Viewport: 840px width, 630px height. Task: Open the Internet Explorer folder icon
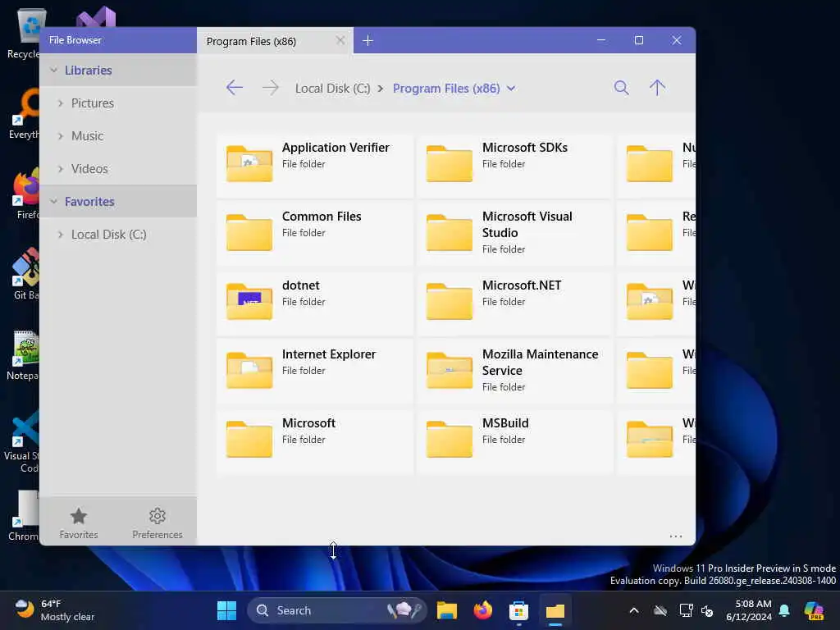[249, 370]
